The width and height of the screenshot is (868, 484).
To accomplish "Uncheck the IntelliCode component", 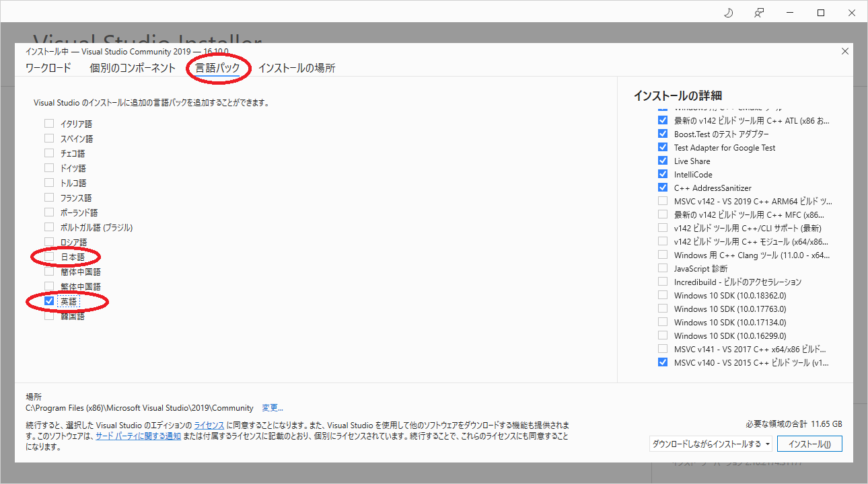I will (x=663, y=174).
